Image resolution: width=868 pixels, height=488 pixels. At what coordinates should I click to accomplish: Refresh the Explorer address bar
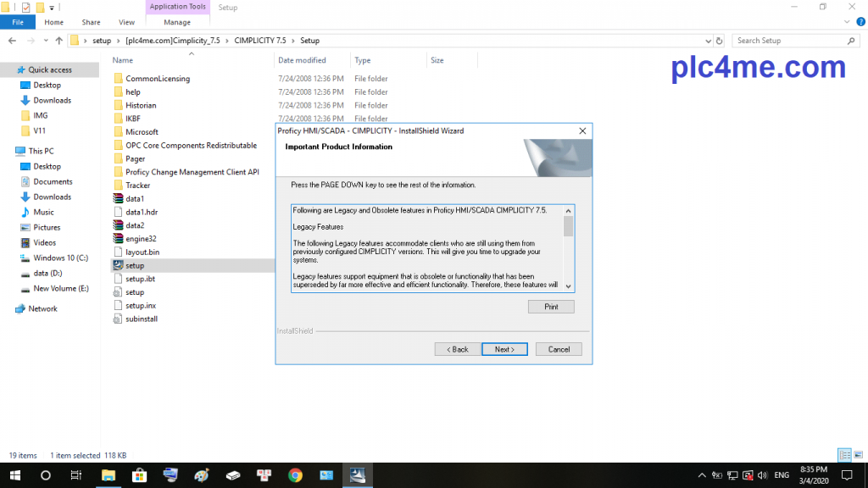[720, 41]
